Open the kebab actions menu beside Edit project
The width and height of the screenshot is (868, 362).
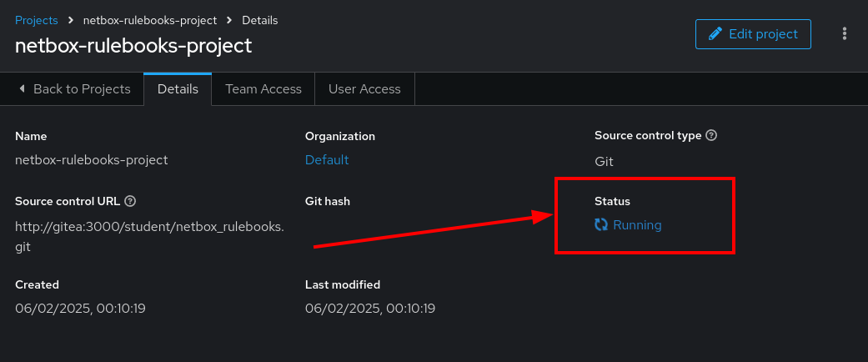tap(844, 33)
